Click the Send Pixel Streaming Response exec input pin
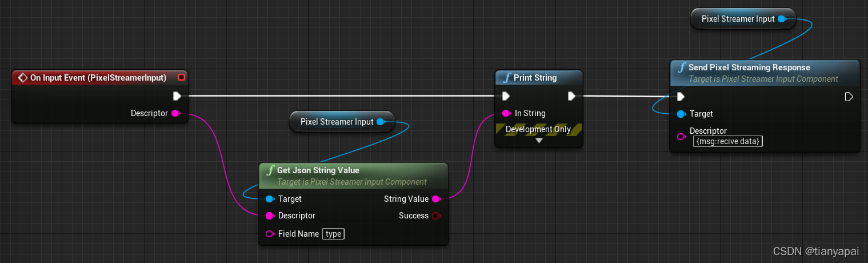 coord(681,96)
